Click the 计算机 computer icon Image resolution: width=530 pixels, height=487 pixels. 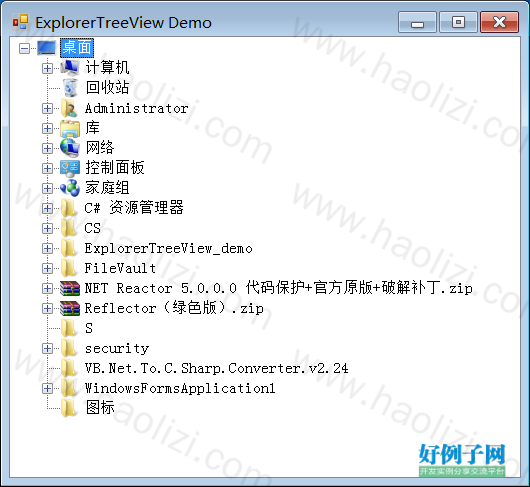(70, 68)
